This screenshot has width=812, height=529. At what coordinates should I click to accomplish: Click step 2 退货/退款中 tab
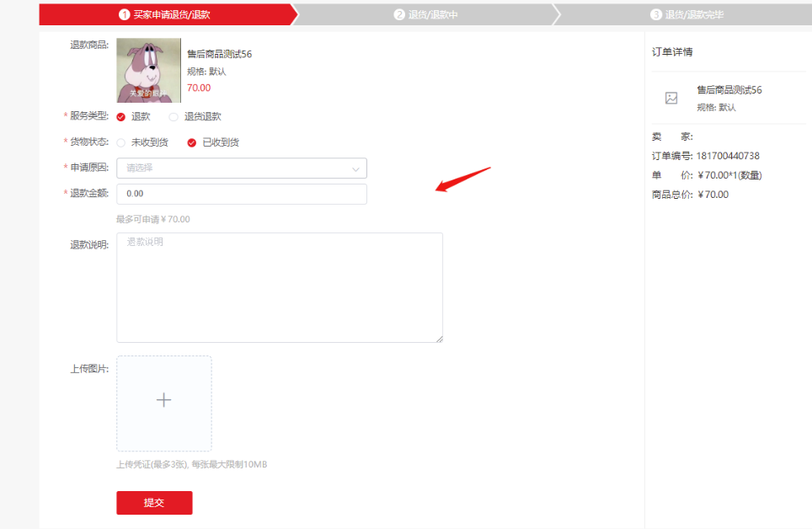[x=426, y=14]
